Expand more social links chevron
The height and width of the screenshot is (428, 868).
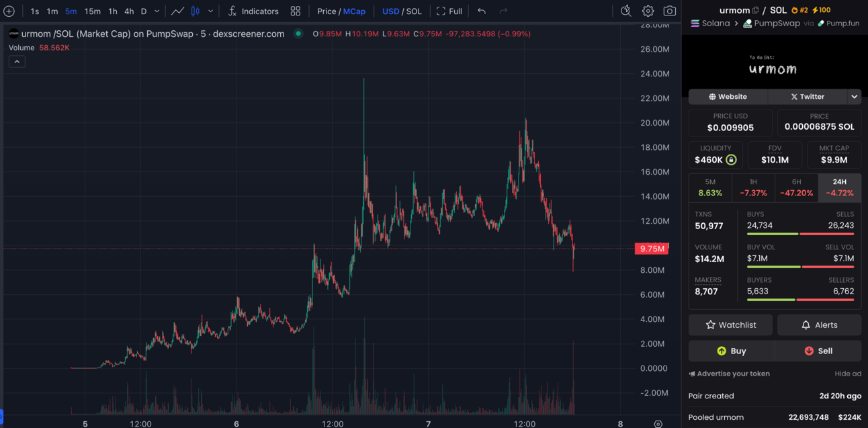point(855,97)
